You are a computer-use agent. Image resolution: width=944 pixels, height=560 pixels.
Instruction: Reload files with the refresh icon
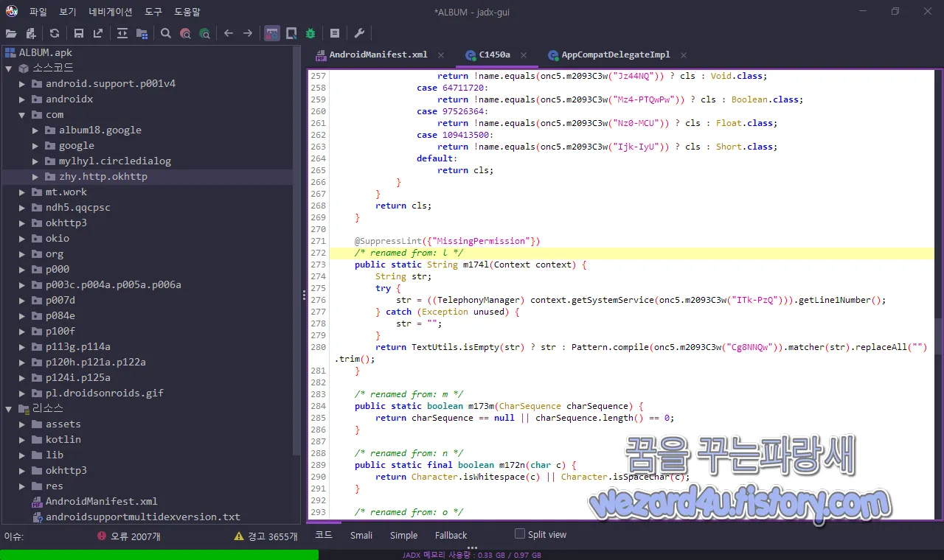point(55,33)
